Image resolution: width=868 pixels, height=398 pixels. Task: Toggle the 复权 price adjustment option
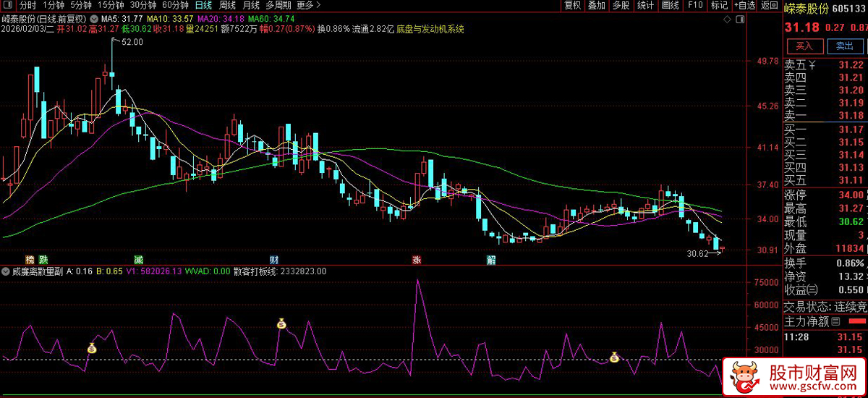pyautogui.click(x=573, y=5)
